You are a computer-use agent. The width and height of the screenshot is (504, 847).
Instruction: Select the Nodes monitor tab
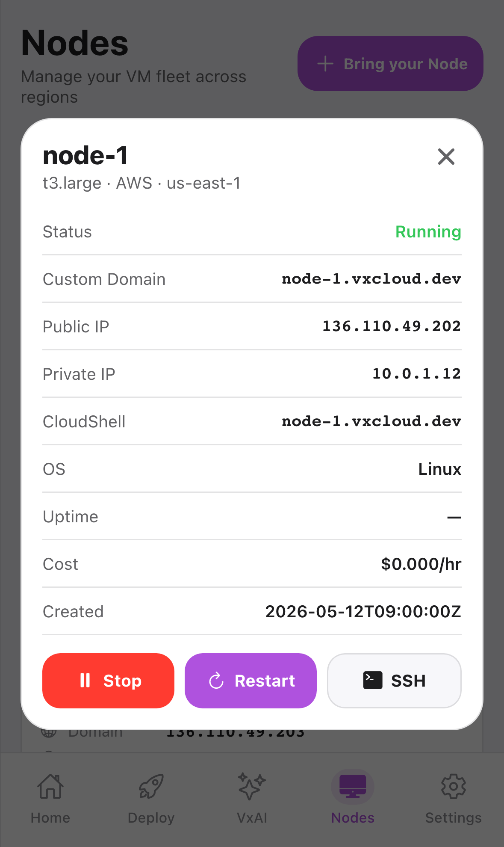353,798
